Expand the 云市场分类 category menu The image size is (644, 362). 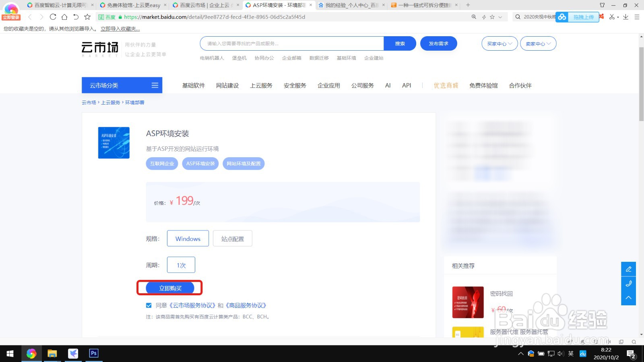122,85
